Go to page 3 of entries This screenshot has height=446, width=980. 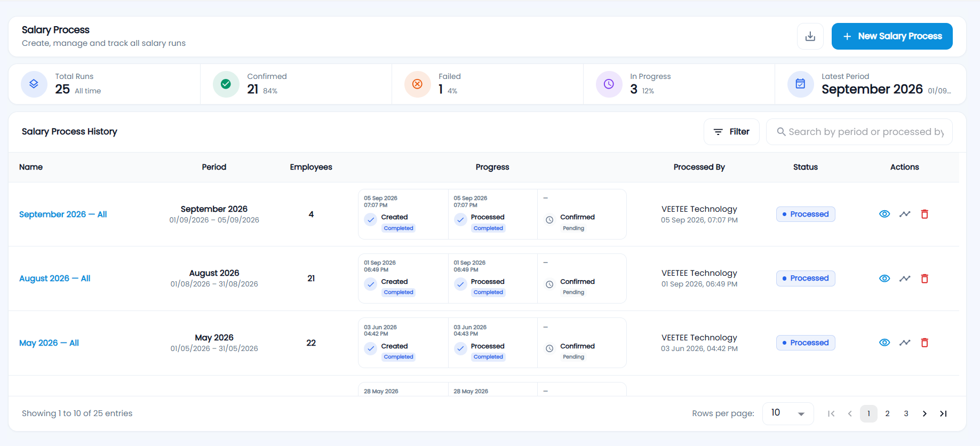(x=906, y=413)
